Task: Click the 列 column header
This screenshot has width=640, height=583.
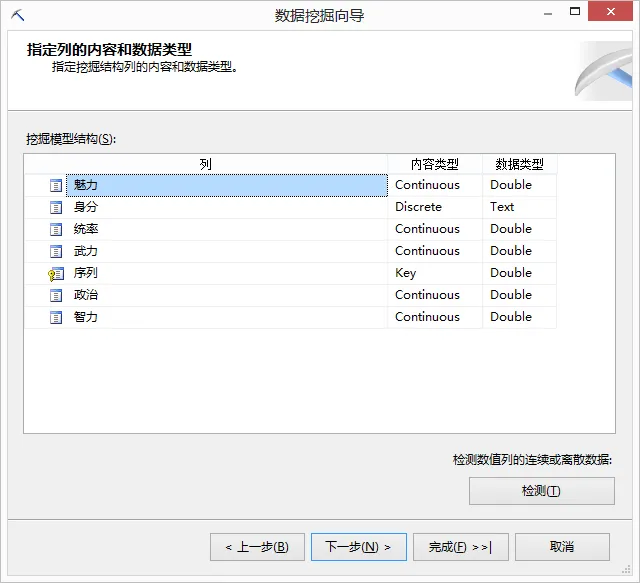Action: [x=206, y=164]
